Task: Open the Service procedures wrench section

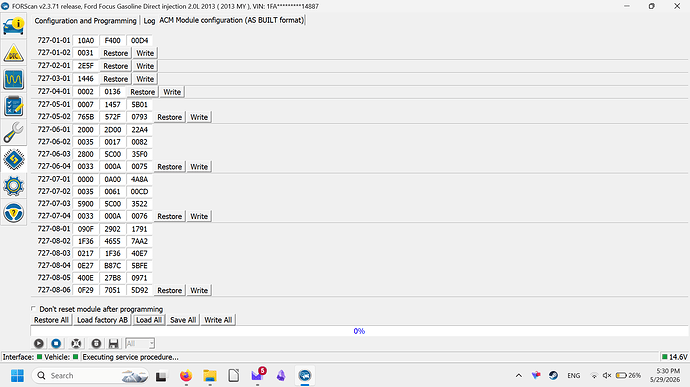Action: coord(14,133)
